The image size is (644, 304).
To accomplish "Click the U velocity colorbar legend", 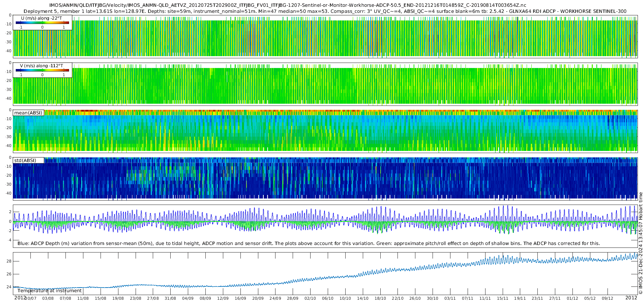I will [x=42, y=23].
